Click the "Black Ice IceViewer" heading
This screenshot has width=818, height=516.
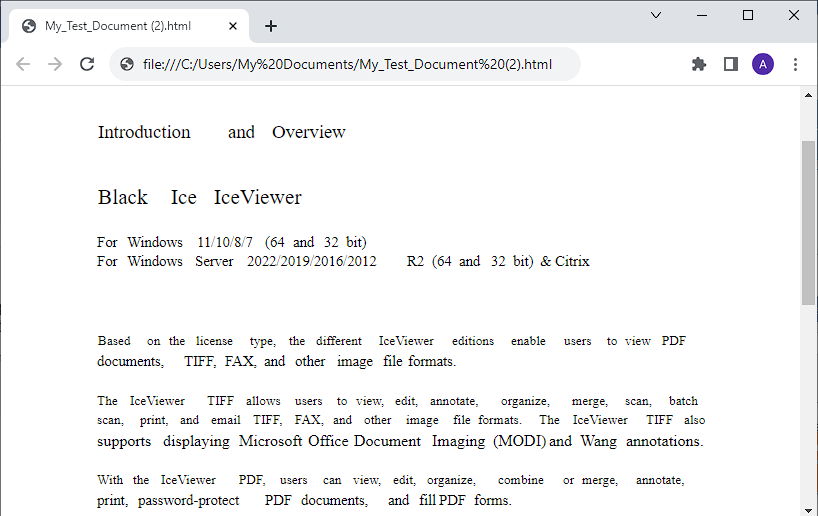point(199,197)
